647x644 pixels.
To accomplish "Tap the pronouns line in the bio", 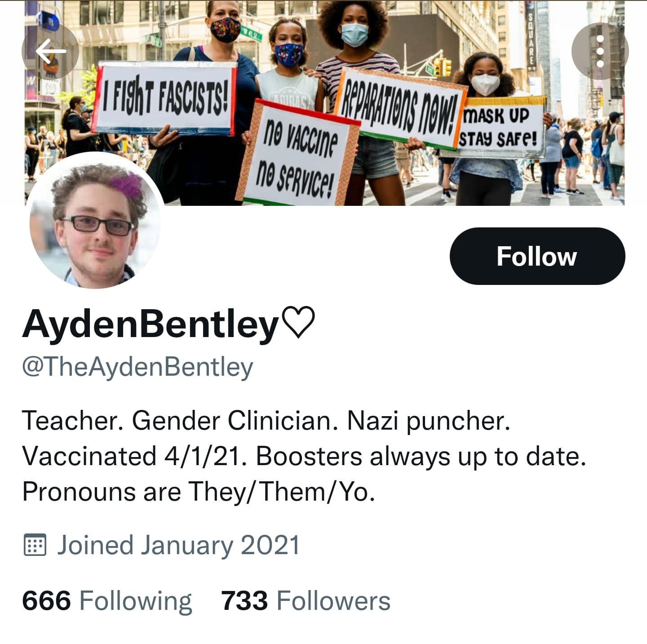I will (x=199, y=492).
